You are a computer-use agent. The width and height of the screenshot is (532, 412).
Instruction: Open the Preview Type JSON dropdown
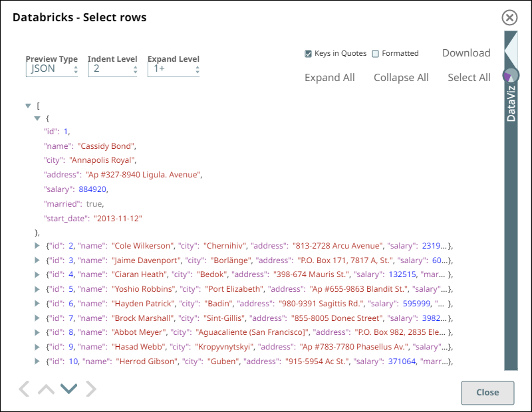coord(52,68)
